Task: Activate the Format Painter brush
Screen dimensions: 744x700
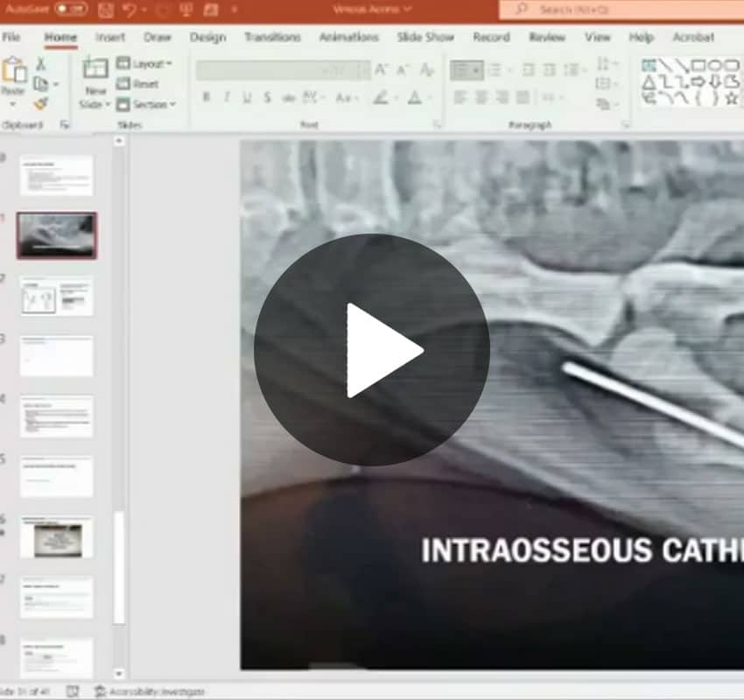Action: click(41, 103)
